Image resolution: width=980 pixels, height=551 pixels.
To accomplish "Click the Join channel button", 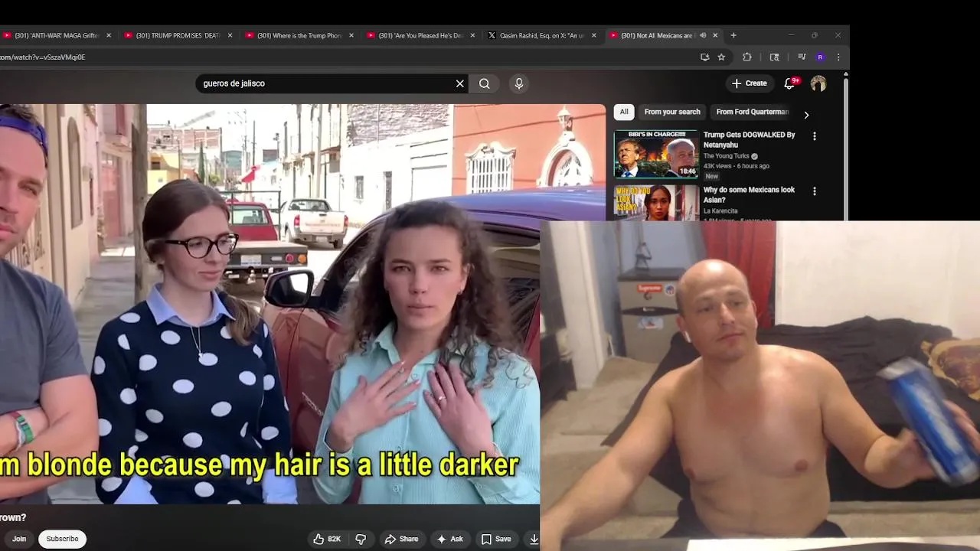I will click(x=18, y=539).
